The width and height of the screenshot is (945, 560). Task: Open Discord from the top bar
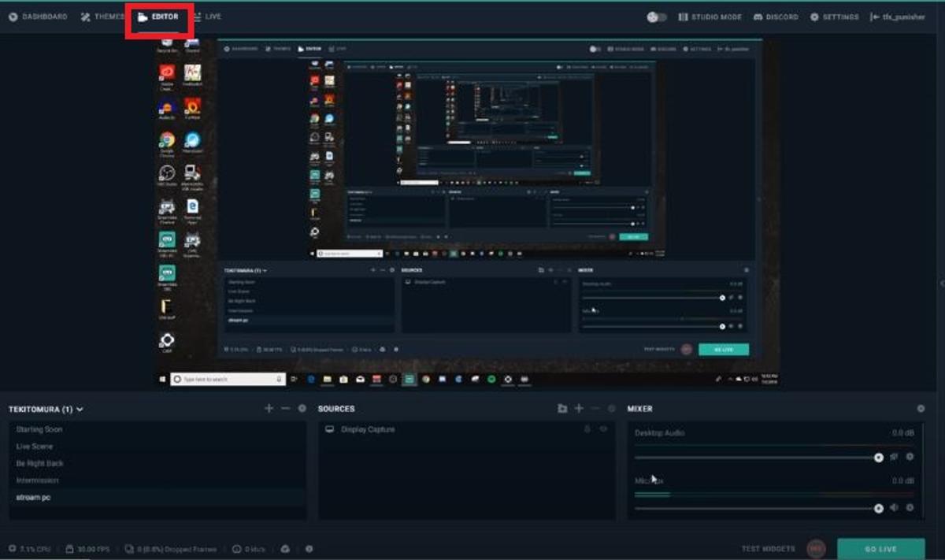pos(775,16)
